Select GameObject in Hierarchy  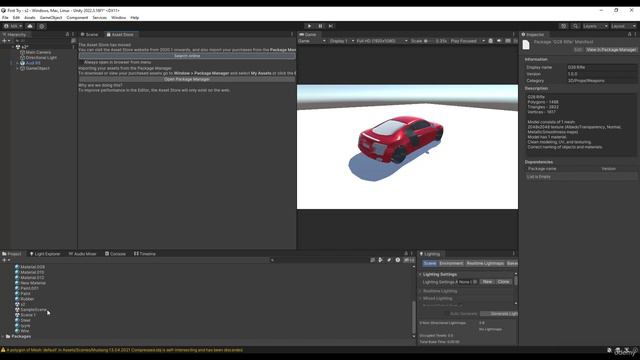[x=37, y=68]
